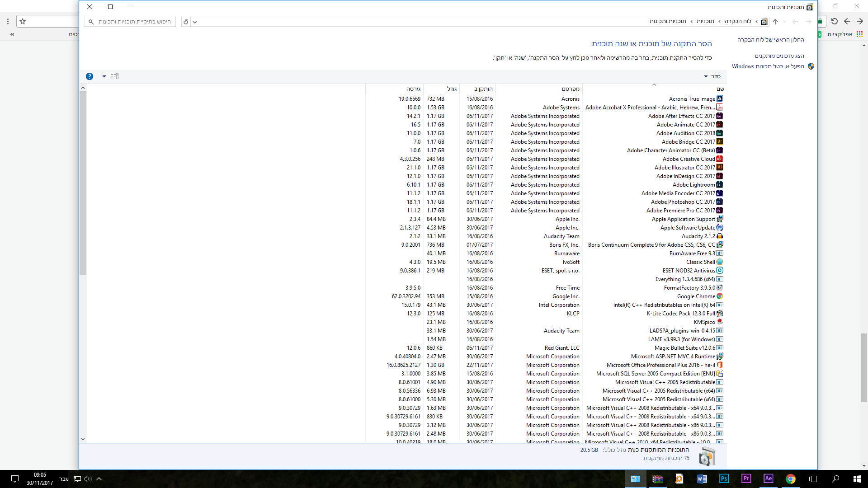Click the taskbar search magnifier

tap(835, 479)
